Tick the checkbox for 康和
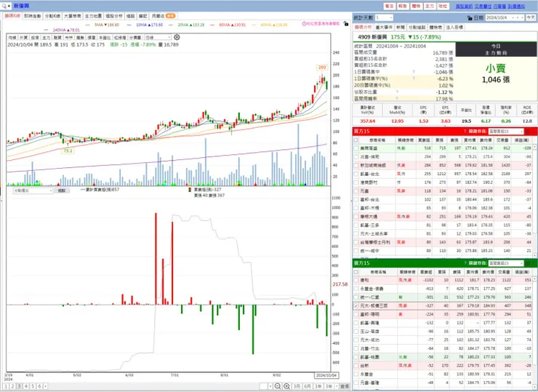 (356, 280)
